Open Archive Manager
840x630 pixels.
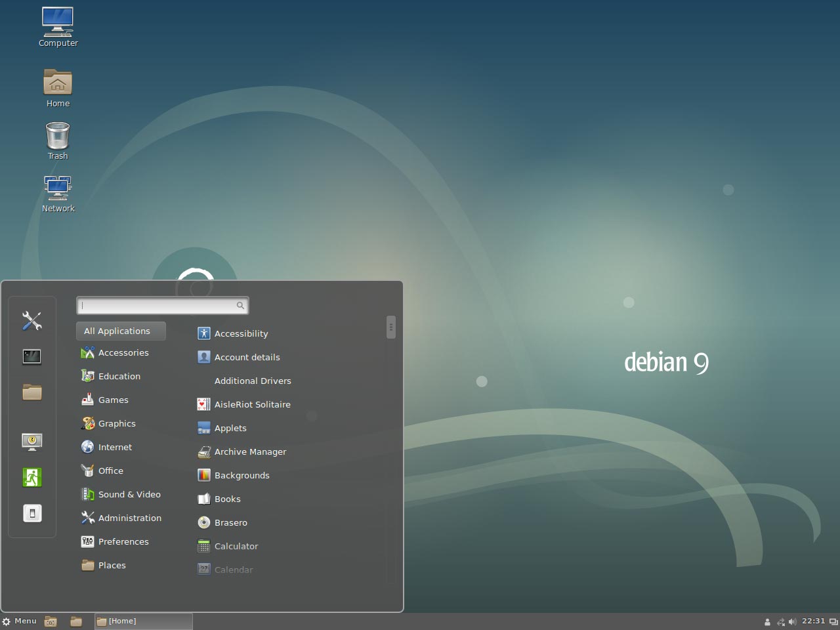tap(250, 451)
